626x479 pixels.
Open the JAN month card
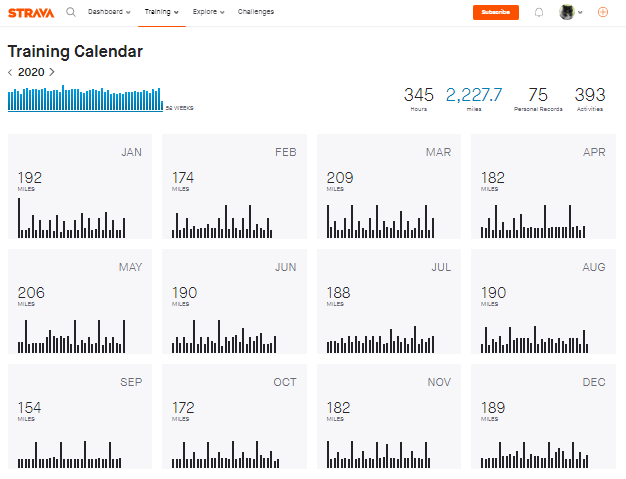[80, 187]
